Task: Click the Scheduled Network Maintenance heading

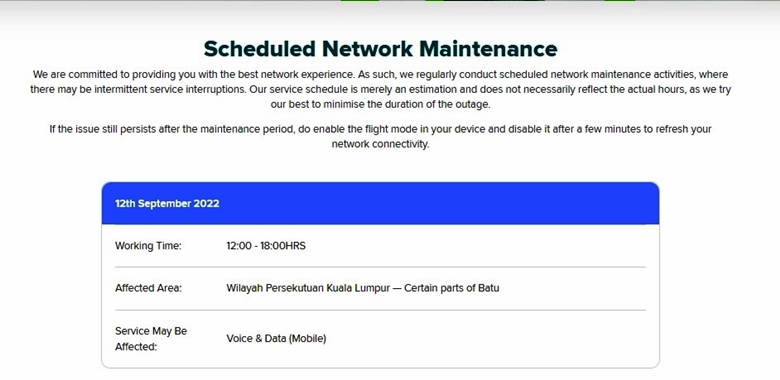Action: (x=381, y=49)
